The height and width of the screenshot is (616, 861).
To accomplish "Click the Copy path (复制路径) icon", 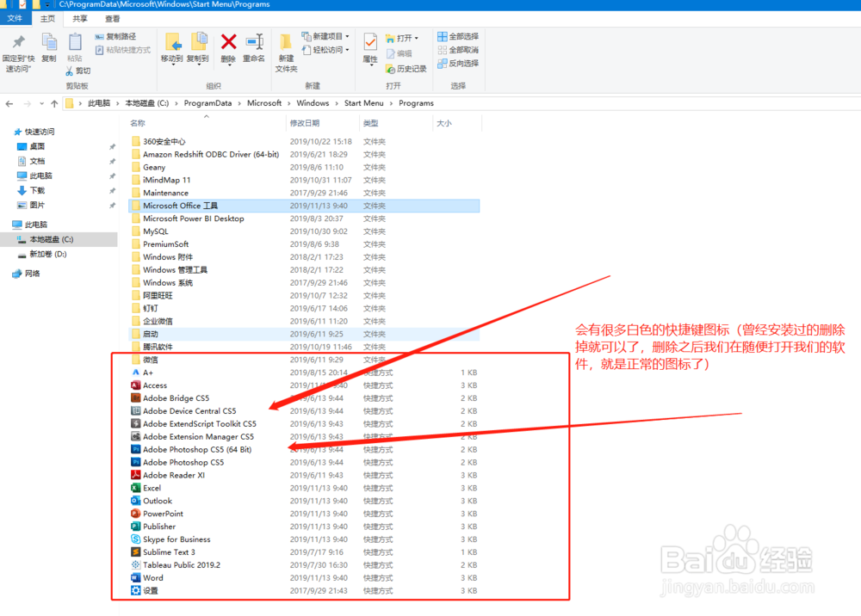I will [99, 36].
